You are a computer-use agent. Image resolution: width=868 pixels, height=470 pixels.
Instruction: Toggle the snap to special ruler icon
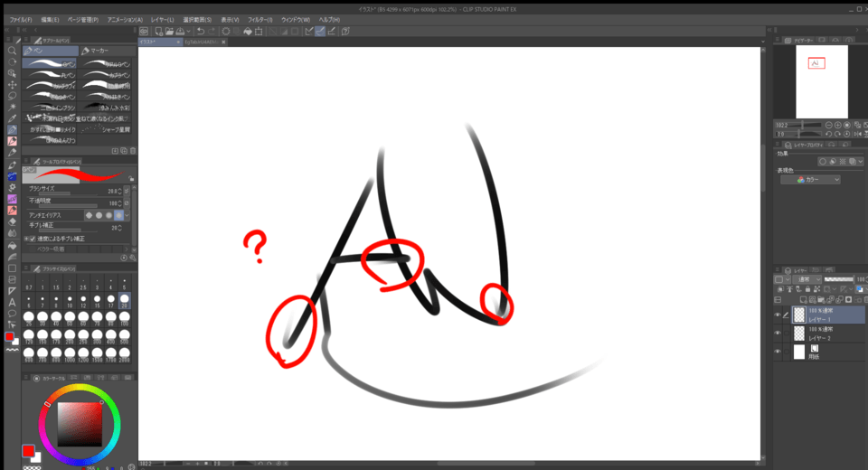(320, 32)
